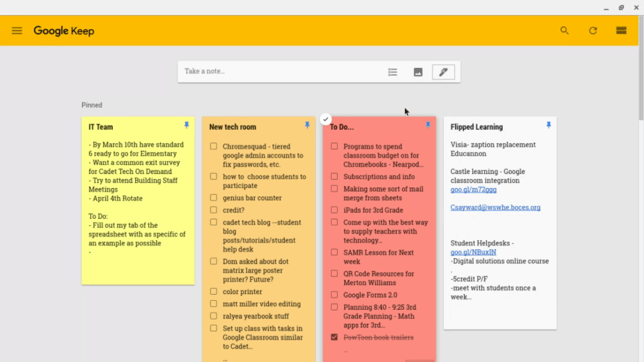Check ralyea yearbook stuff item
The height and width of the screenshot is (362, 644).
coord(214,316)
